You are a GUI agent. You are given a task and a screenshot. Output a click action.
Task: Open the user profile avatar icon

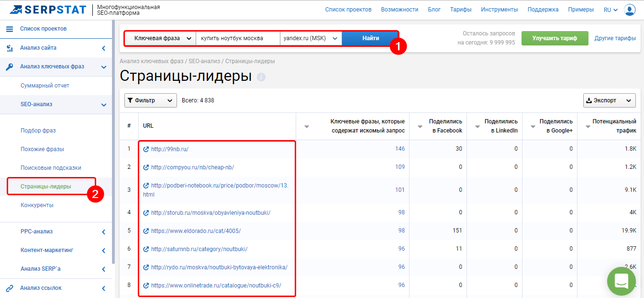630,10
